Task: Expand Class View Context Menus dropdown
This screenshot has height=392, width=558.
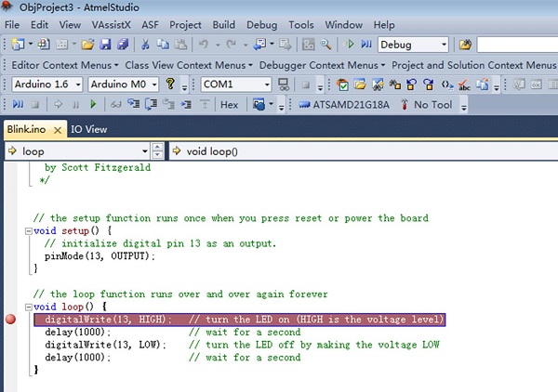Action: pos(189,65)
